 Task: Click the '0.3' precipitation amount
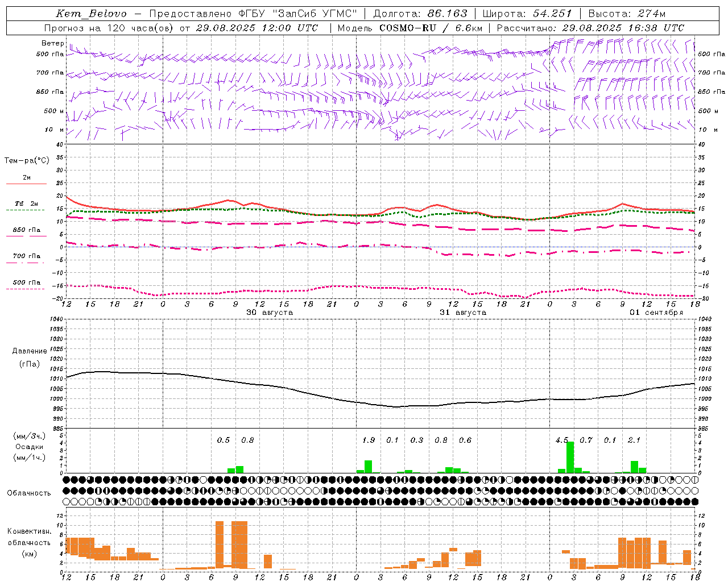pos(417,440)
